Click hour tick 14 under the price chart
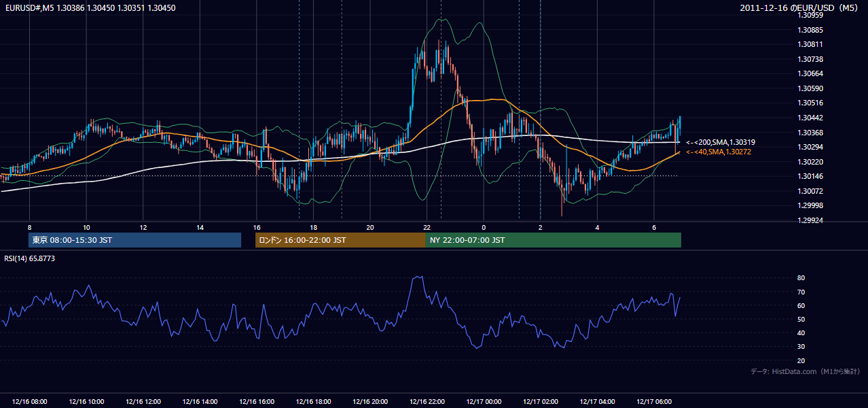 click(200, 227)
